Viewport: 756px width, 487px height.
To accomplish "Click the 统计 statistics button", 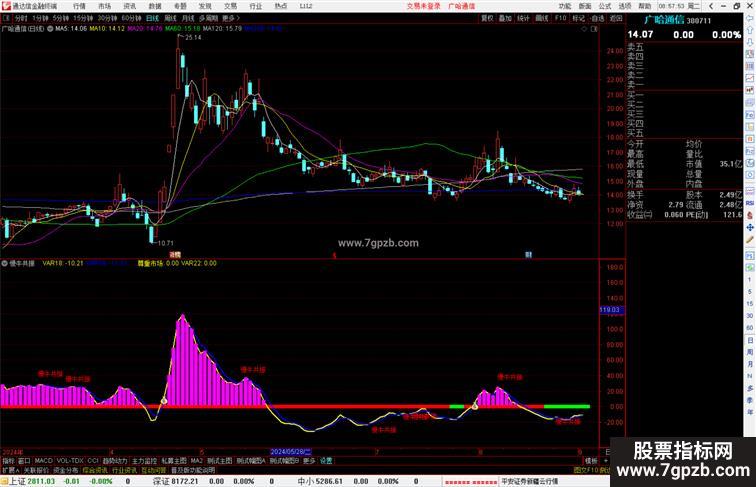I will (x=524, y=18).
